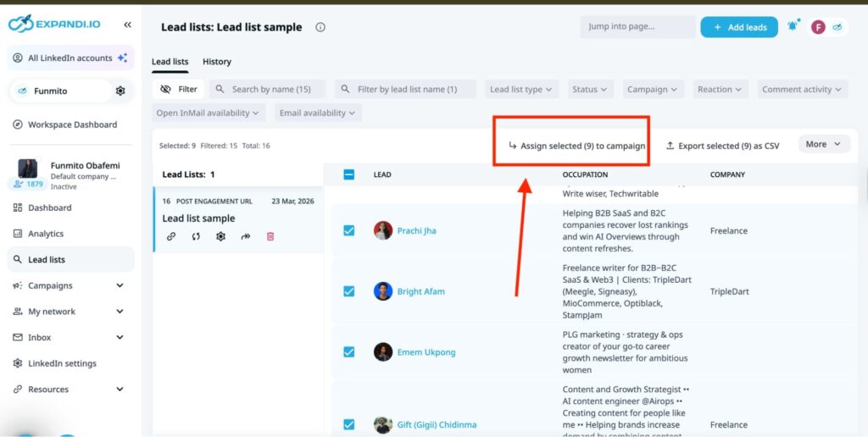Focus the Search by name (15) field

(267, 89)
